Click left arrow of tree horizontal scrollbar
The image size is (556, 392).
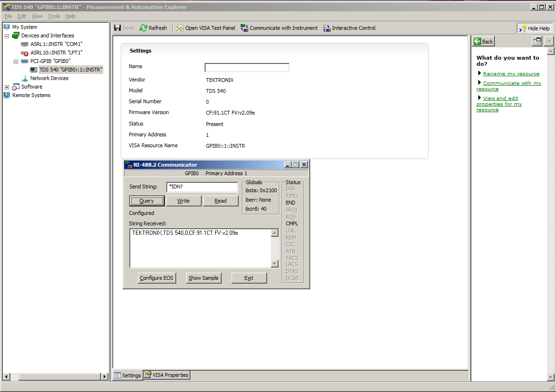[x=6, y=376]
